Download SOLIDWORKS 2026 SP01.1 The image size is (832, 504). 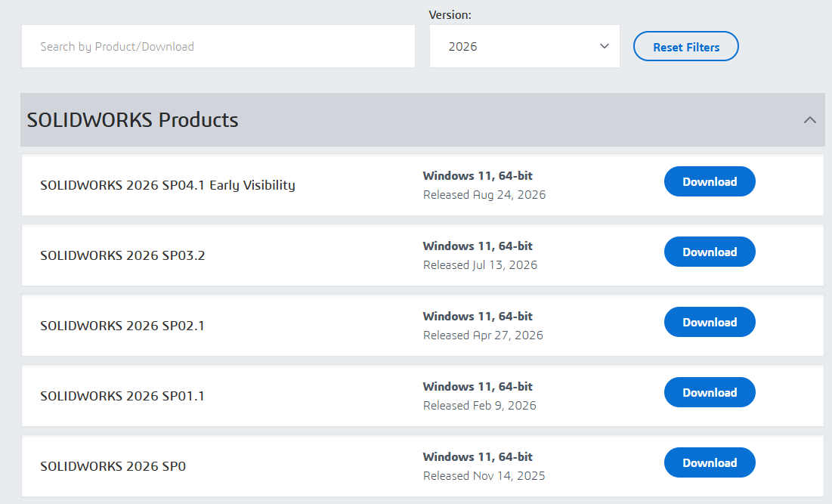pos(710,392)
